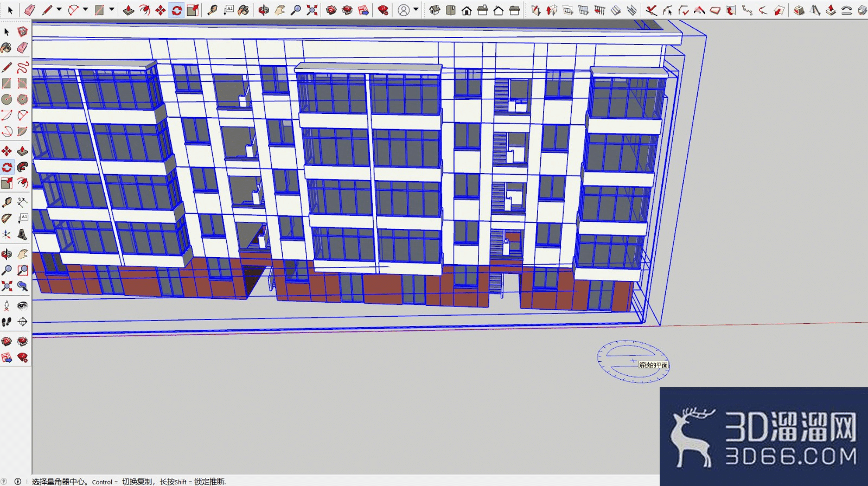Select the Walk footprints tool
Screen dimensions: 868x486
(x=7, y=322)
